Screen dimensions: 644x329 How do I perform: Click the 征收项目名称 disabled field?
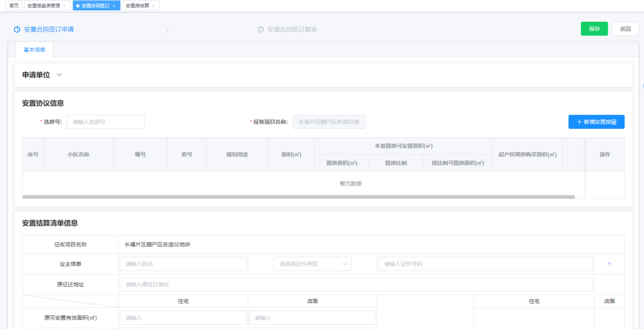(329, 122)
